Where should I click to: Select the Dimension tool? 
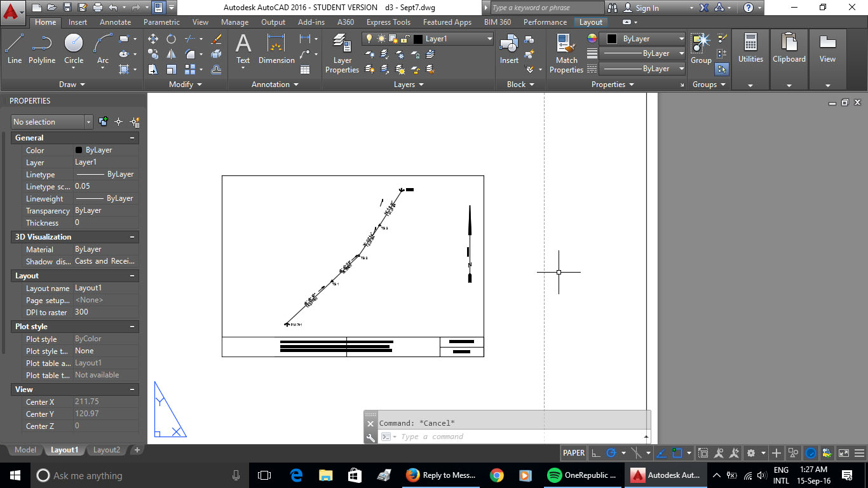276,49
